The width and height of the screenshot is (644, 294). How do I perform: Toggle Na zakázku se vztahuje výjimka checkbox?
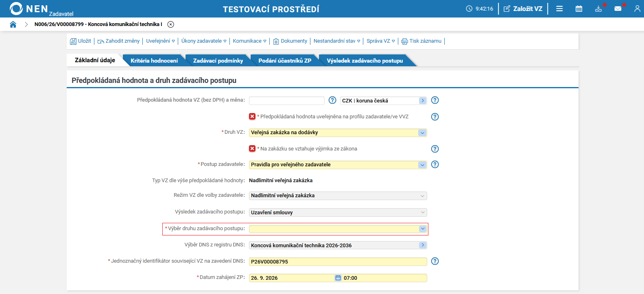coord(252,148)
